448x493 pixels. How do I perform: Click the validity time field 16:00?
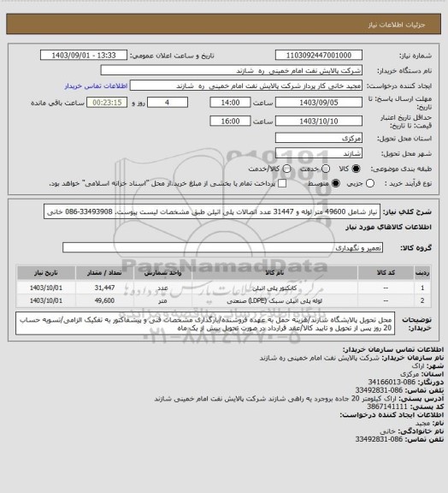click(230, 121)
